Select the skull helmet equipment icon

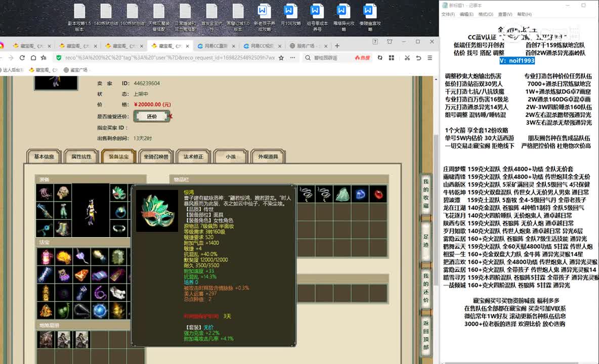click(63, 193)
